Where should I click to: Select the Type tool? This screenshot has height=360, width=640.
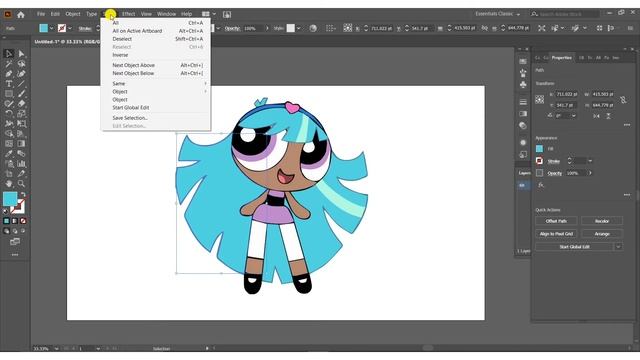(9, 84)
